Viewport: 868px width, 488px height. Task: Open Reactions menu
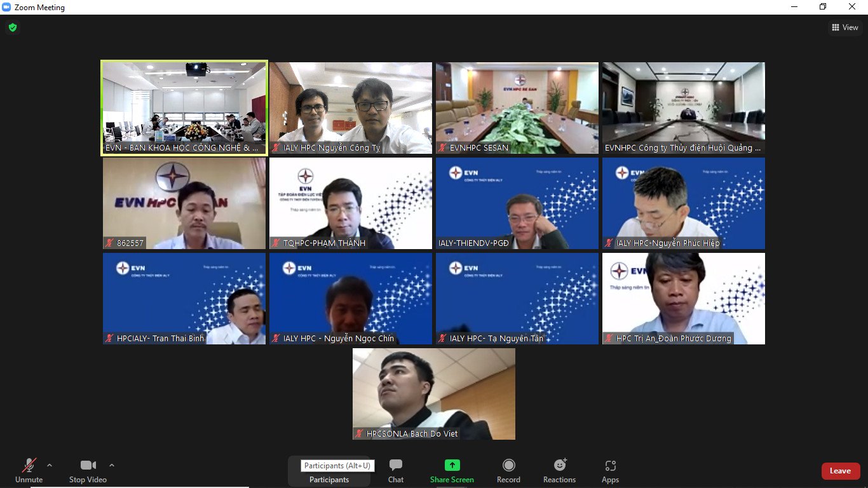coord(559,471)
